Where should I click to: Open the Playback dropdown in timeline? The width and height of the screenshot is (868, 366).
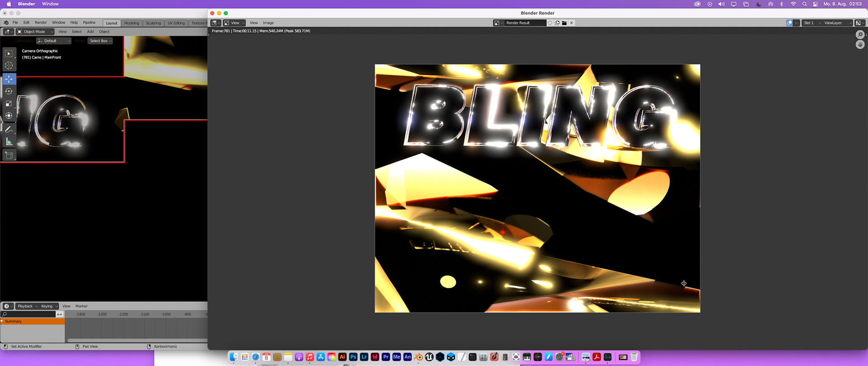click(28, 306)
